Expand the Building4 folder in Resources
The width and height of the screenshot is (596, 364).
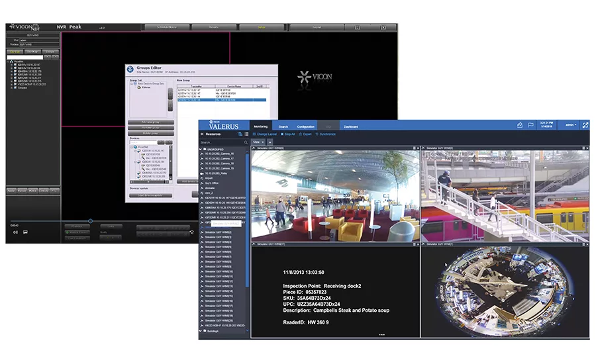(x=201, y=331)
